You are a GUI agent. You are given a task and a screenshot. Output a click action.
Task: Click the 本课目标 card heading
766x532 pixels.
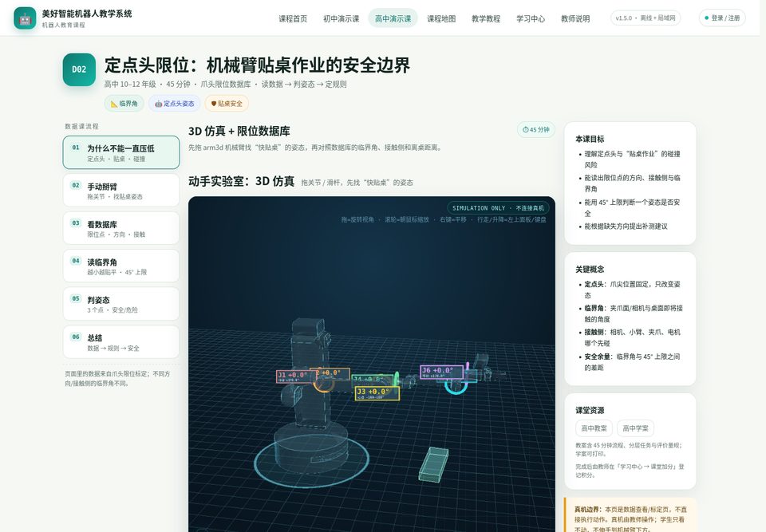click(x=590, y=139)
